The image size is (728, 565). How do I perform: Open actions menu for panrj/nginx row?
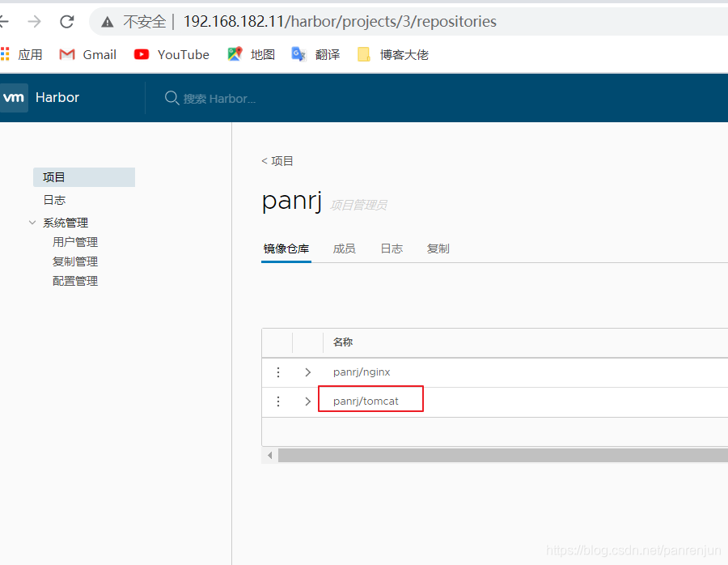[278, 372]
